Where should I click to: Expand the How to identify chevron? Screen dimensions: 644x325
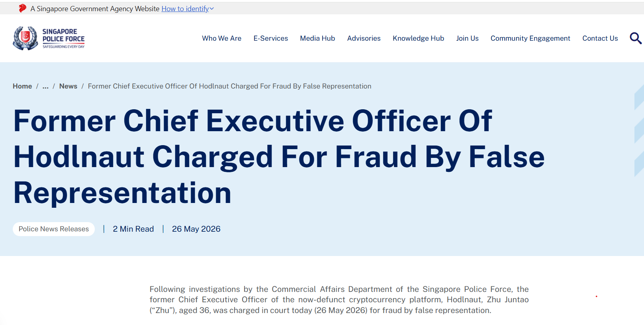click(212, 9)
